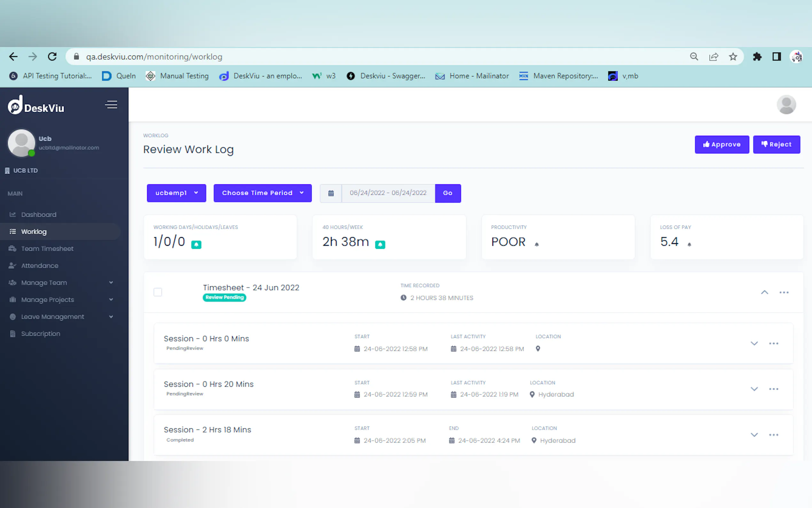This screenshot has width=812, height=508.
Task: Click the hamburger menu icon in sidebar
Action: (x=111, y=105)
